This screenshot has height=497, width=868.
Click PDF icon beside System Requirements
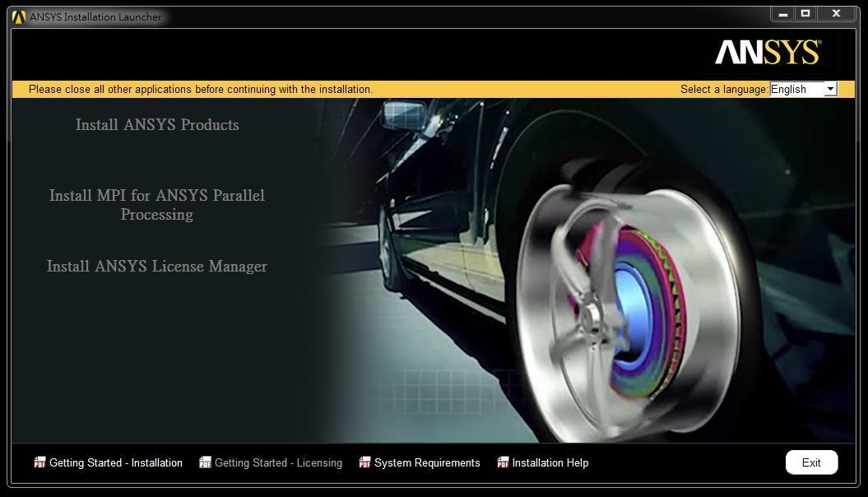364,462
